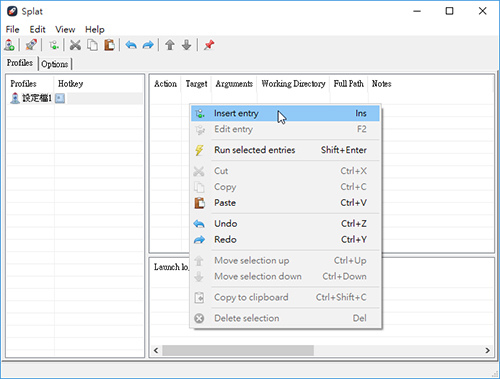Click the Working Directory column header
The width and height of the screenshot is (500, 379).
(293, 84)
